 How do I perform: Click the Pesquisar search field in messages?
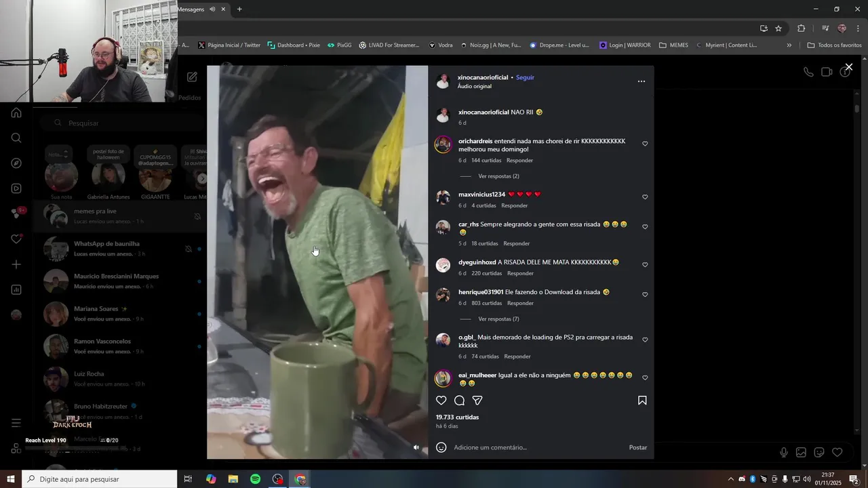122,123
